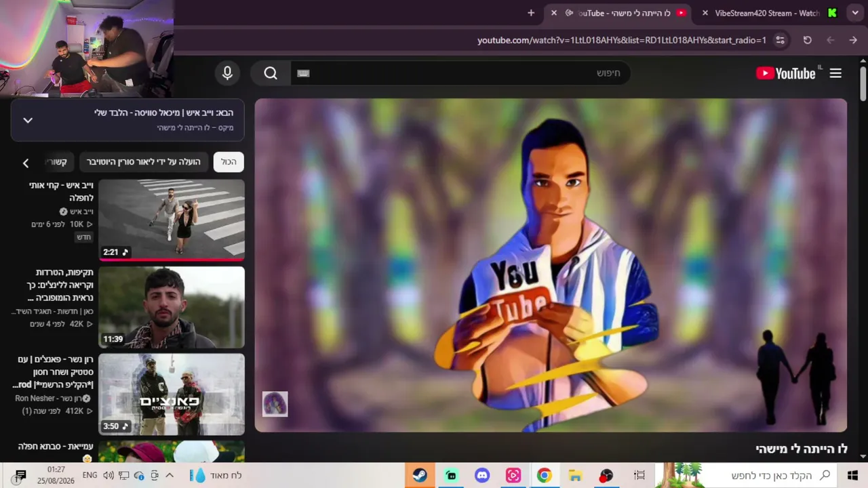
Task: Open the 'רון נשר - פאנצ'ים' video title
Action: (x=53, y=372)
